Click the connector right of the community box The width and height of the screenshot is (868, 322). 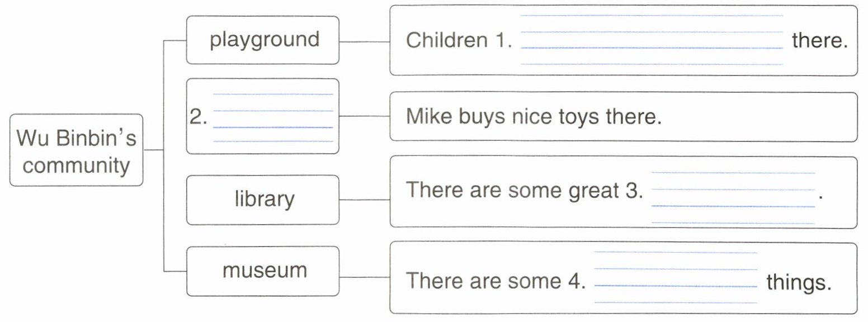click(x=153, y=150)
